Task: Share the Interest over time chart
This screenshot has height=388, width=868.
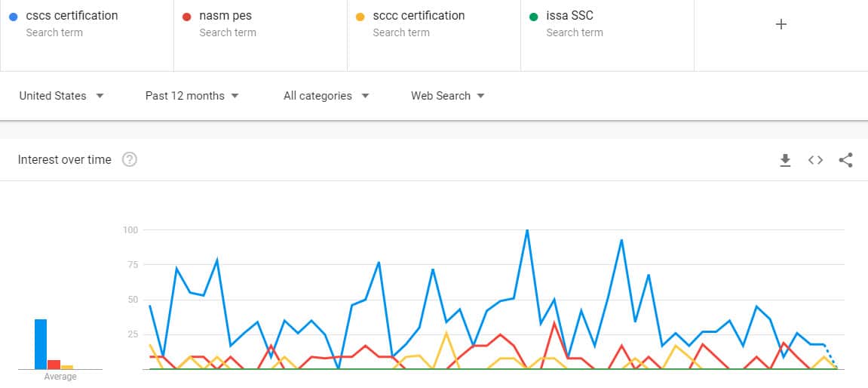Action: pyautogui.click(x=845, y=160)
